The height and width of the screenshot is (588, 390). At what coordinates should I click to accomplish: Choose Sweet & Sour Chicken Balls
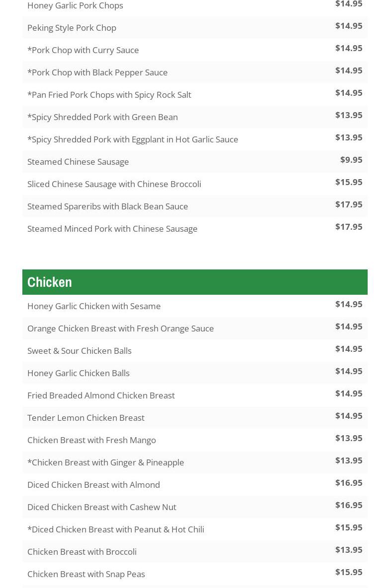click(x=79, y=351)
